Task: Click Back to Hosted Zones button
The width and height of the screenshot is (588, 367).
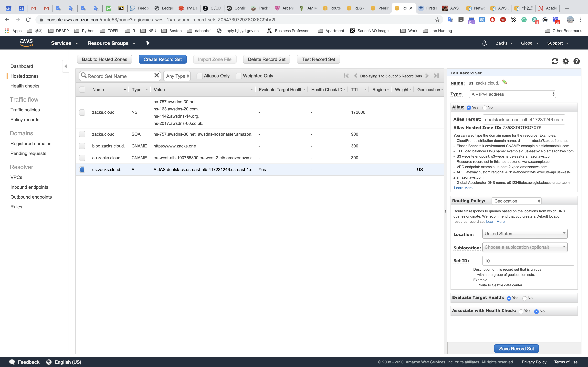Action: click(x=105, y=59)
